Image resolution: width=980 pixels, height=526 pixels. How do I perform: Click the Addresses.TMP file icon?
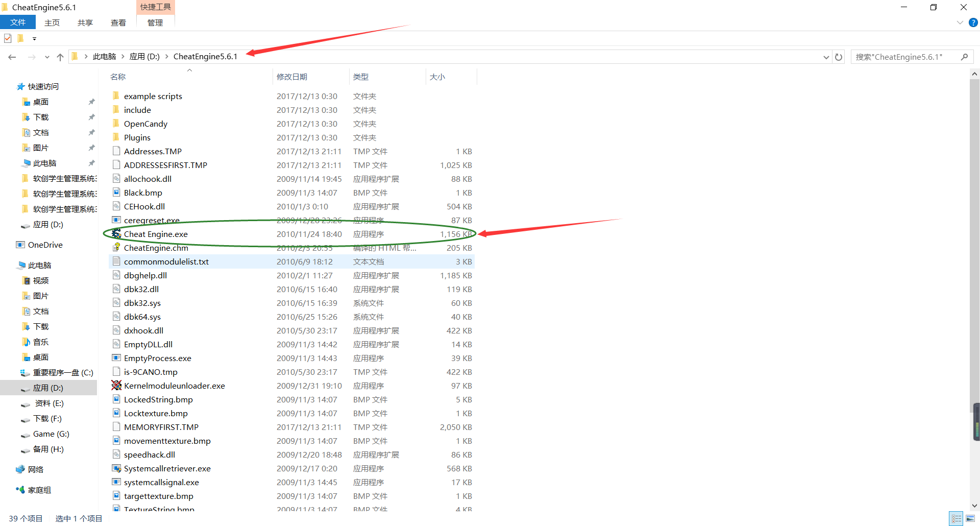(x=116, y=151)
